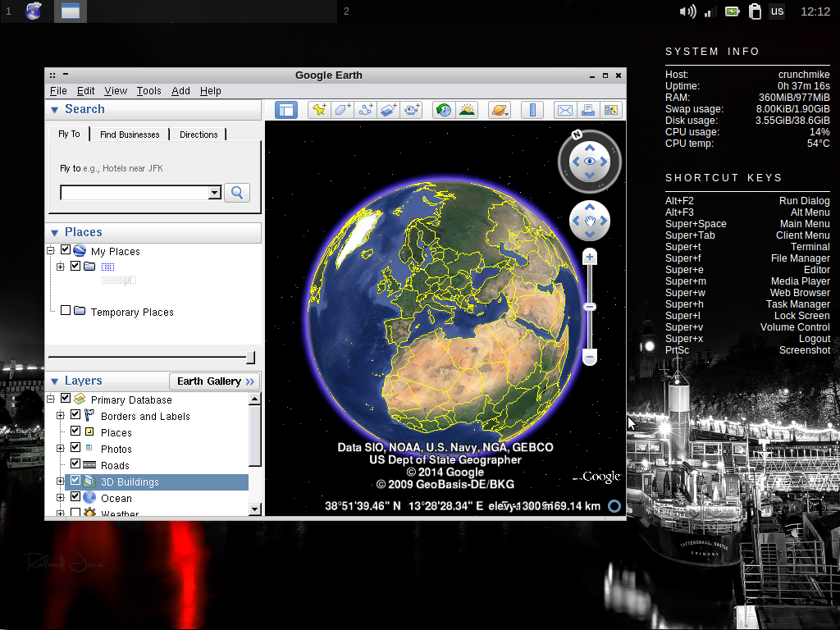Open the File menu

(x=58, y=91)
